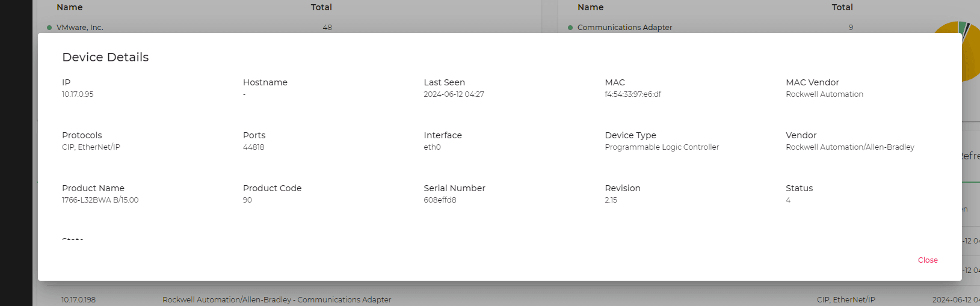Select the IP address 10.17.0.95
Image resolution: width=980 pixels, height=306 pixels.
78,94
